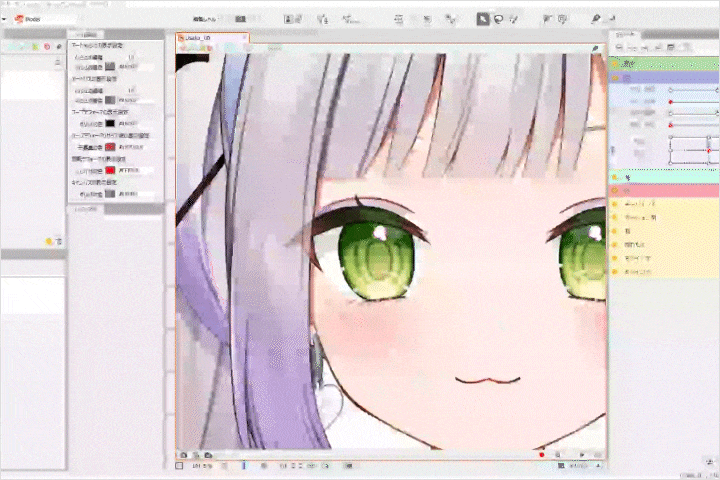
Task: Click the red circular icon in left panel toolbar
Action: click(x=47, y=47)
